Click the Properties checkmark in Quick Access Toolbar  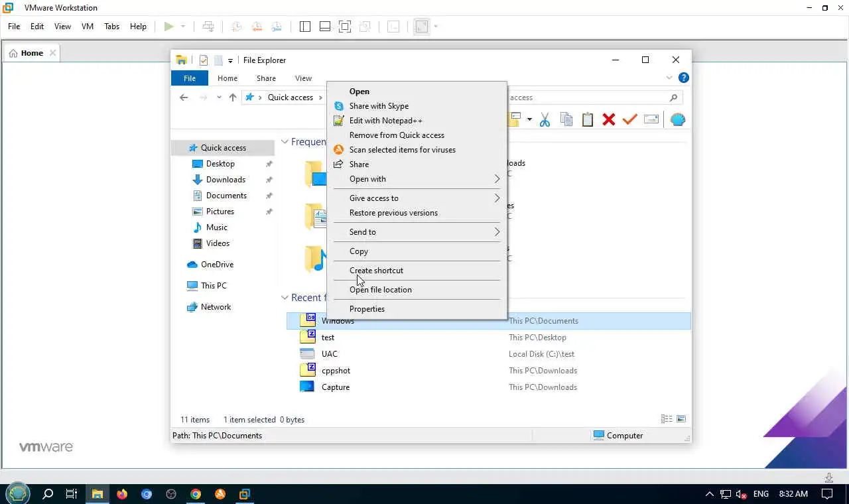(x=204, y=60)
